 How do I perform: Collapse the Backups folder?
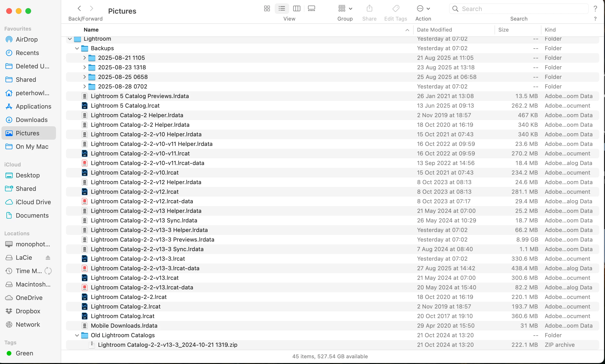pos(77,48)
